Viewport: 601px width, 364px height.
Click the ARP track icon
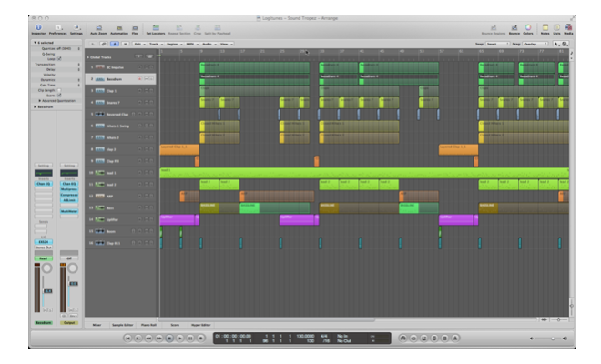[x=99, y=197]
